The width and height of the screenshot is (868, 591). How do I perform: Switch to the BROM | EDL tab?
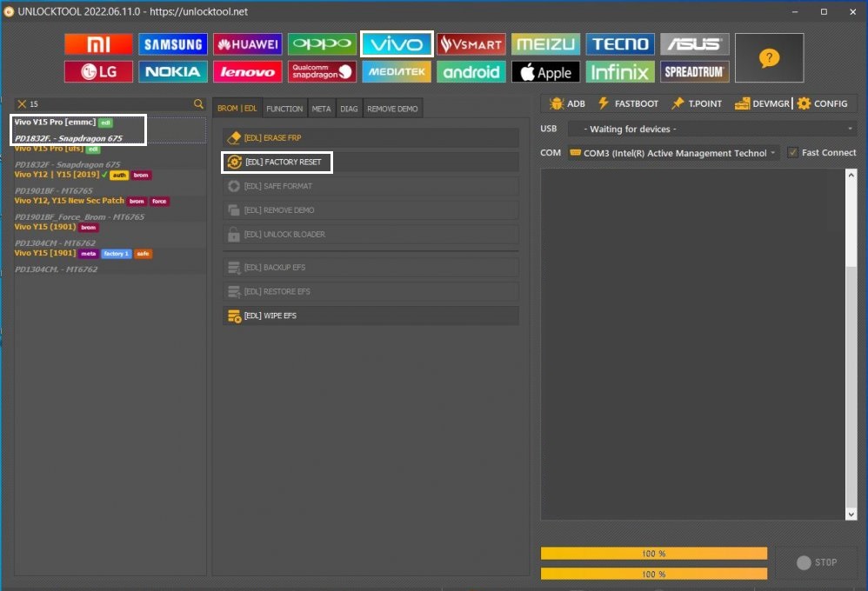point(237,109)
